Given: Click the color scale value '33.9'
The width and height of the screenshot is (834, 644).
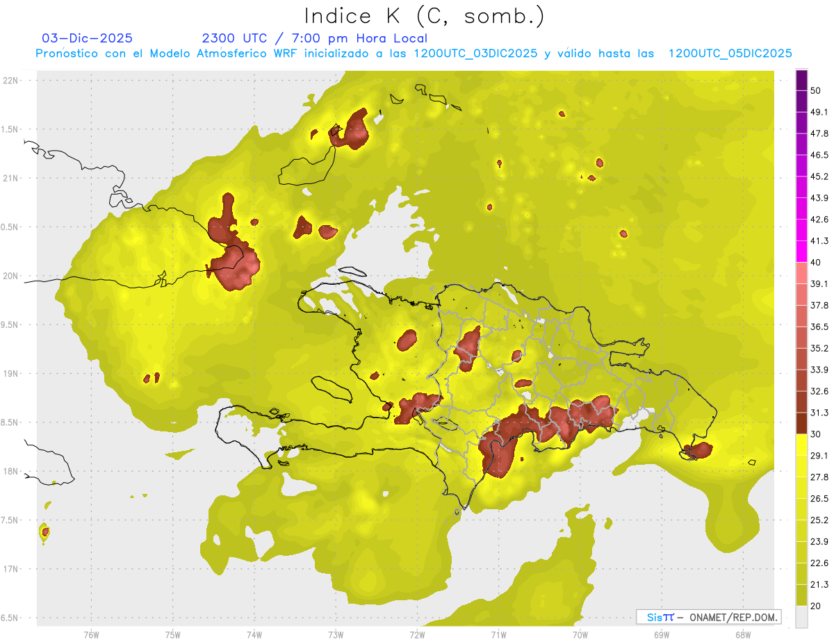Looking at the screenshot, I should point(819,370).
